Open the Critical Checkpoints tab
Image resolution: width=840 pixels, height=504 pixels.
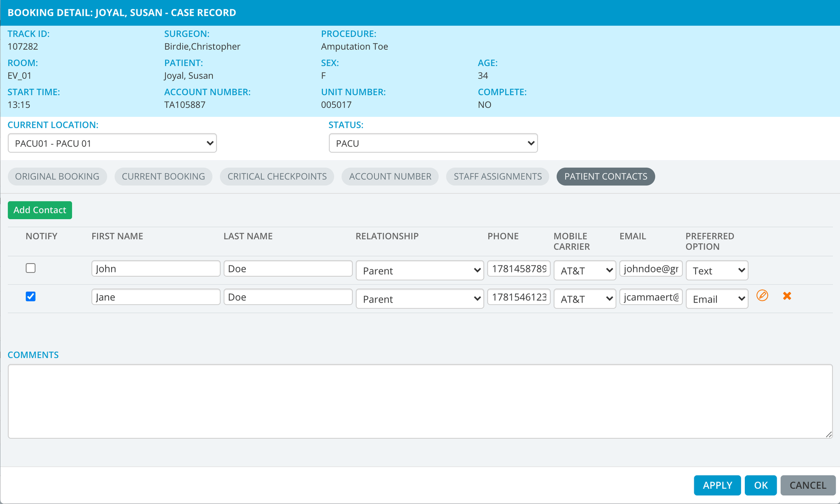[277, 176]
